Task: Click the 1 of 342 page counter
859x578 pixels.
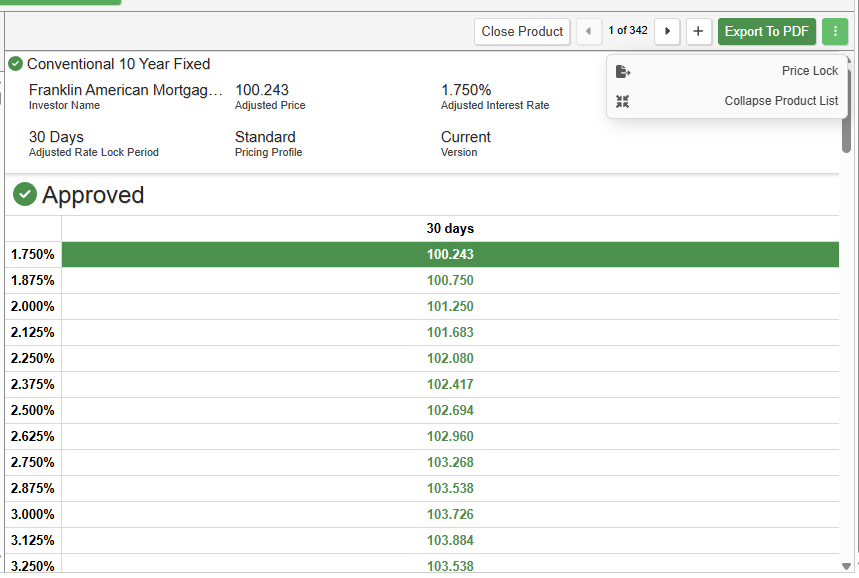Action: [x=628, y=31]
